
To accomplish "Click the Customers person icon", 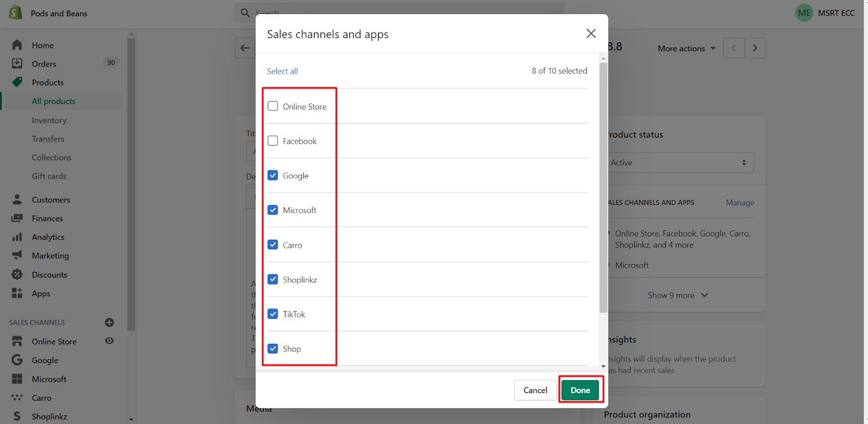I will pos(17,200).
